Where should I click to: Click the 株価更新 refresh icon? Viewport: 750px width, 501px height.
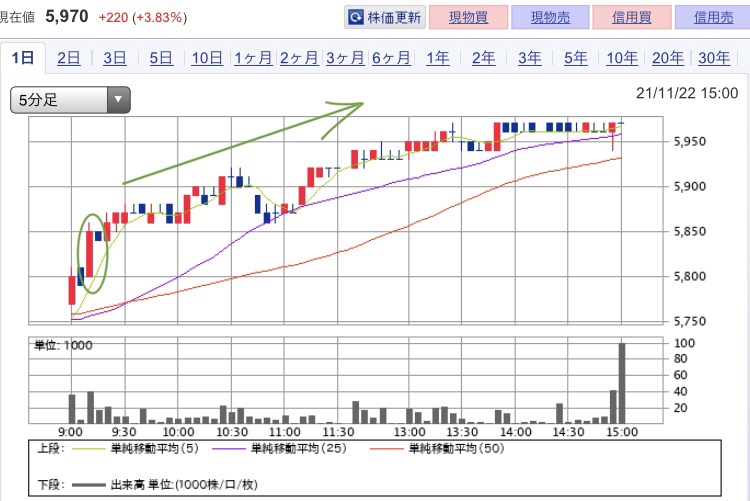click(x=355, y=18)
